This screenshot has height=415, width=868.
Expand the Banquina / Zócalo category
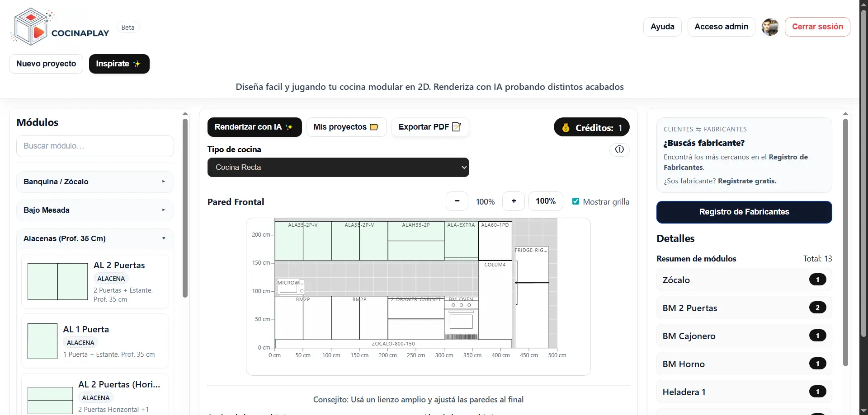[x=95, y=182]
